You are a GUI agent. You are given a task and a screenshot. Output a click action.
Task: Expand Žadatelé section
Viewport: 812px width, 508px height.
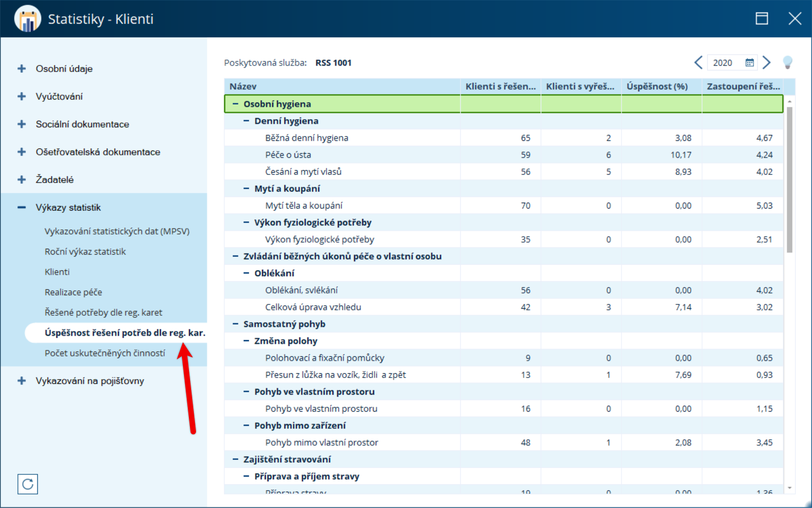(x=22, y=180)
